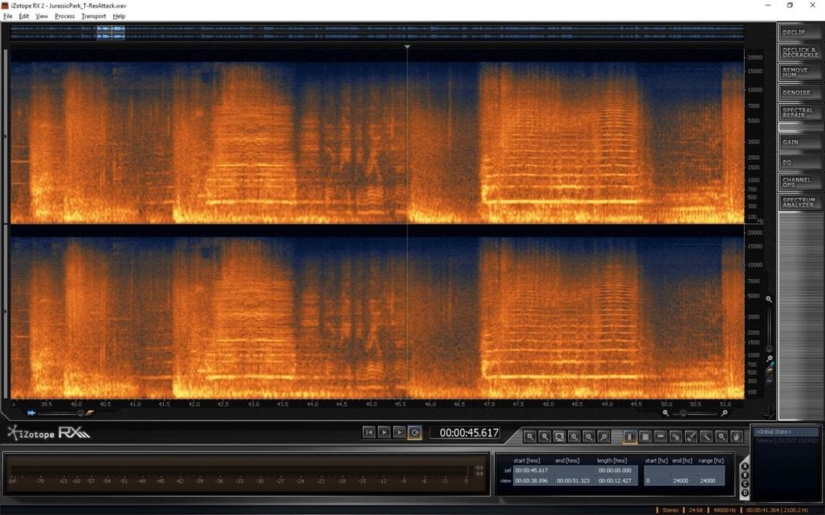Viewport: 825px width, 515px height.
Task: Click the zoom to selection icon
Action: (x=559, y=437)
